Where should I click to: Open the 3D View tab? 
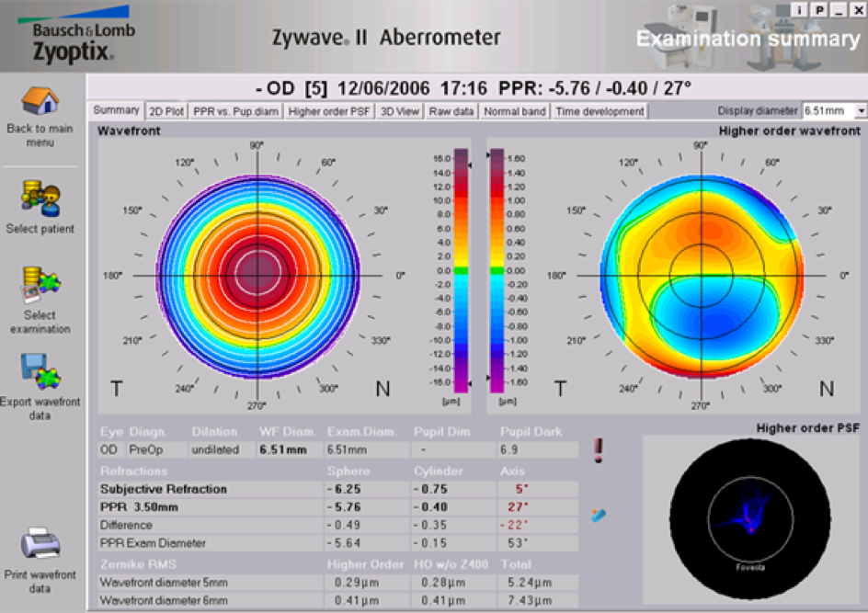[x=400, y=111]
